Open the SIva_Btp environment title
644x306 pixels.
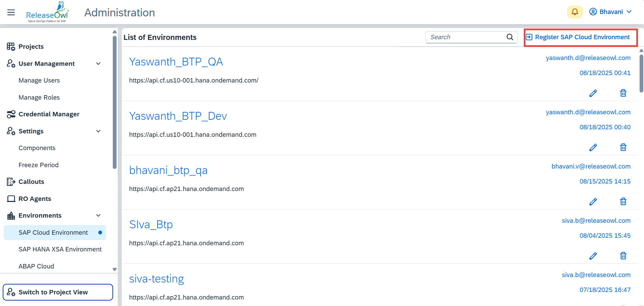(151, 224)
